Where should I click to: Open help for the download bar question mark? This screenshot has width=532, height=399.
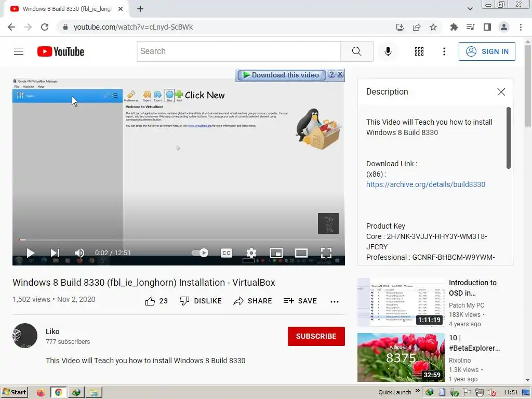pyautogui.click(x=332, y=74)
